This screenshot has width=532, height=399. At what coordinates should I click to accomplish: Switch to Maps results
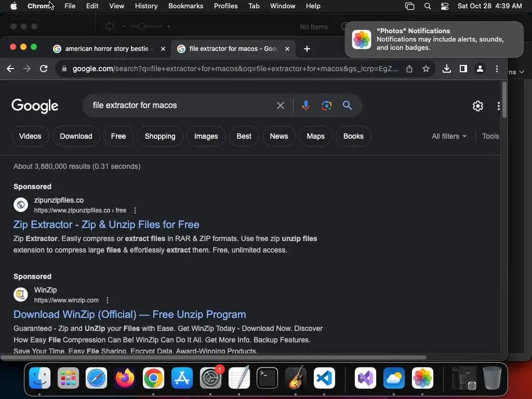click(315, 137)
